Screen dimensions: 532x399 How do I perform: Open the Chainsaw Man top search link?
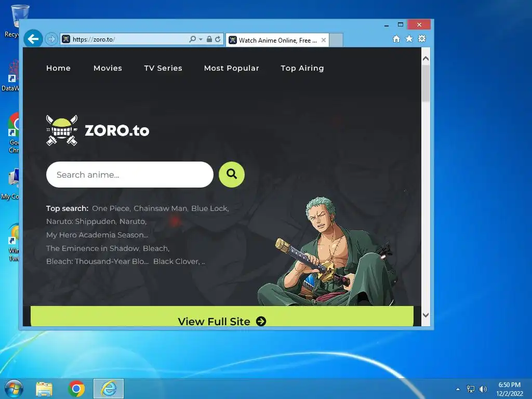[161, 208]
